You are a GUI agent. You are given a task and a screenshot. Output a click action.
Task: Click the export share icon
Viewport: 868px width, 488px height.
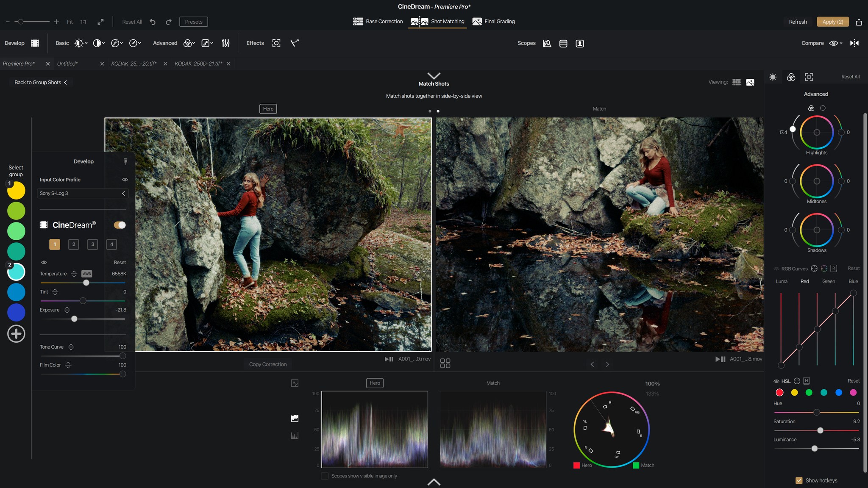point(859,22)
